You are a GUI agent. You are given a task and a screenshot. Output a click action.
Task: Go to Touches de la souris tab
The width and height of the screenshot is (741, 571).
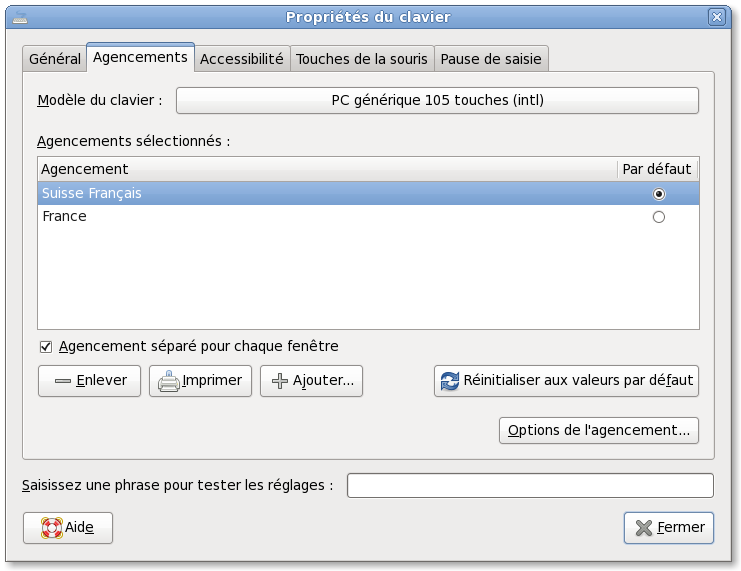pyautogui.click(x=362, y=59)
